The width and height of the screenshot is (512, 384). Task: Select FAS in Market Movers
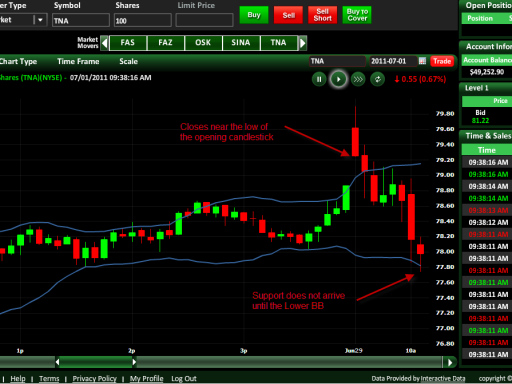pyautogui.click(x=128, y=43)
